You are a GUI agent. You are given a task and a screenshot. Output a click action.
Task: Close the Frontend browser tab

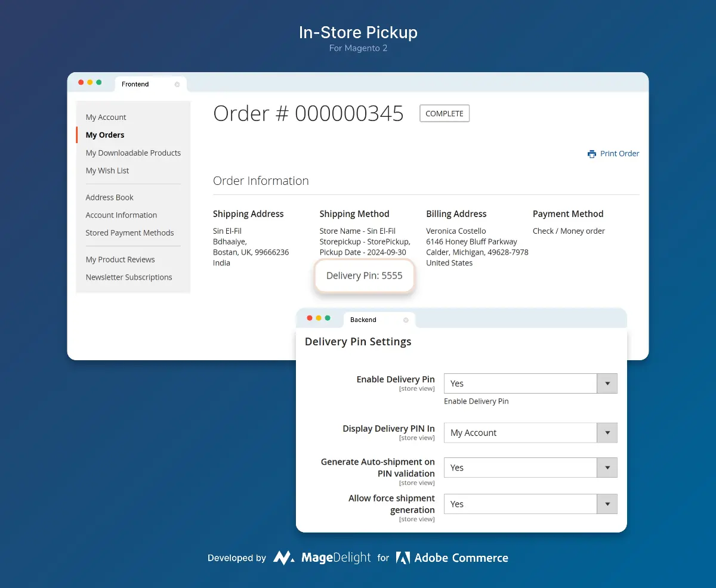[x=177, y=85]
